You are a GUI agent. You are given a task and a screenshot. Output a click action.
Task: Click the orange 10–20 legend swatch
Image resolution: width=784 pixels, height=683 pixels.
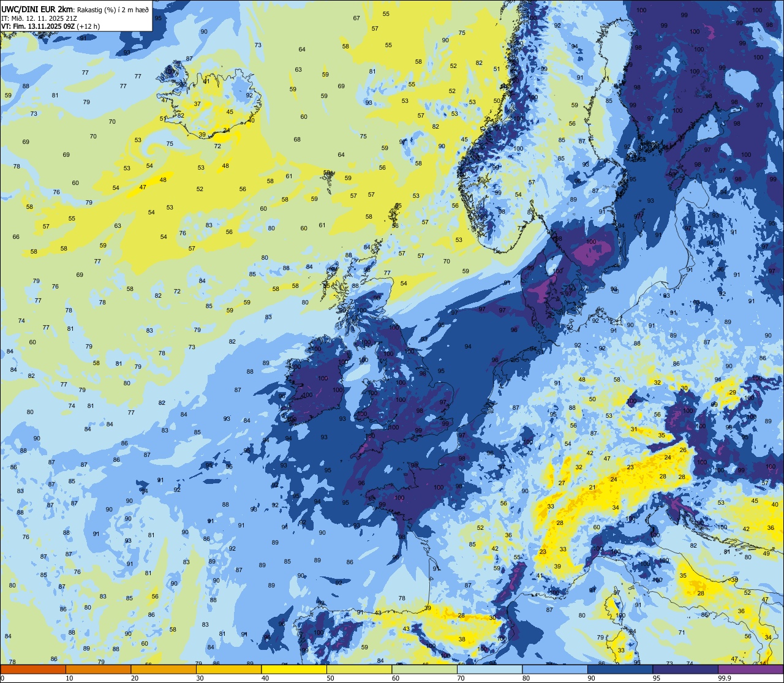pyautogui.click(x=98, y=669)
